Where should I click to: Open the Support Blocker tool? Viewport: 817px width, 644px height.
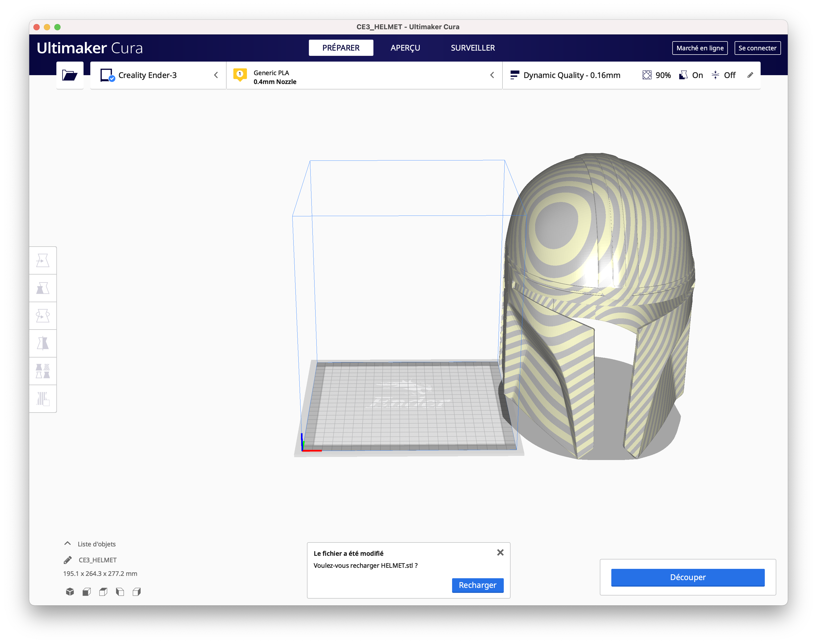pyautogui.click(x=43, y=399)
